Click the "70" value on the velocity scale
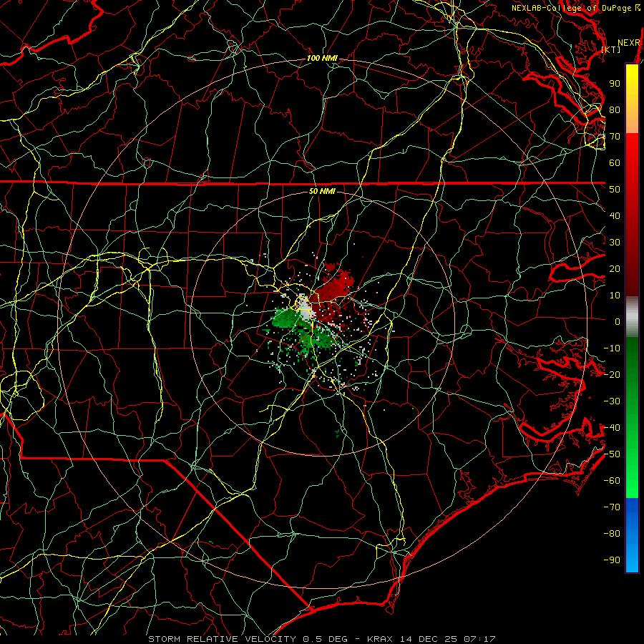Image resolution: width=644 pixels, height=644 pixels. (615, 137)
